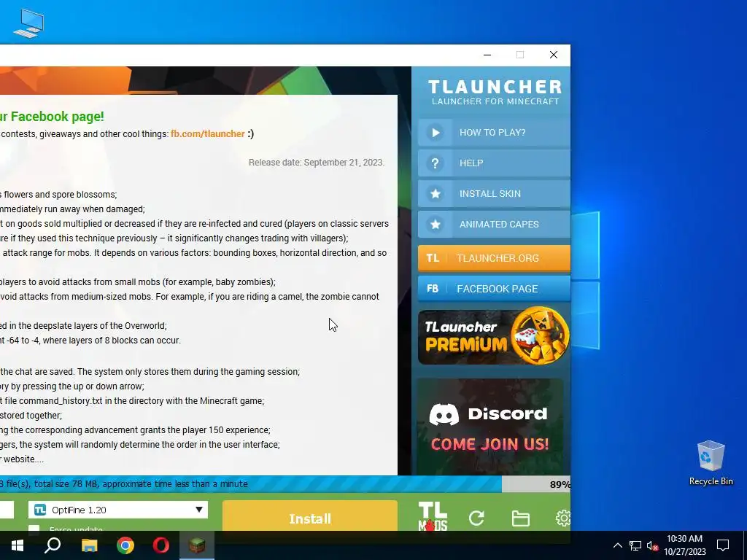
Task: Close the TLauncher window
Action: click(554, 55)
